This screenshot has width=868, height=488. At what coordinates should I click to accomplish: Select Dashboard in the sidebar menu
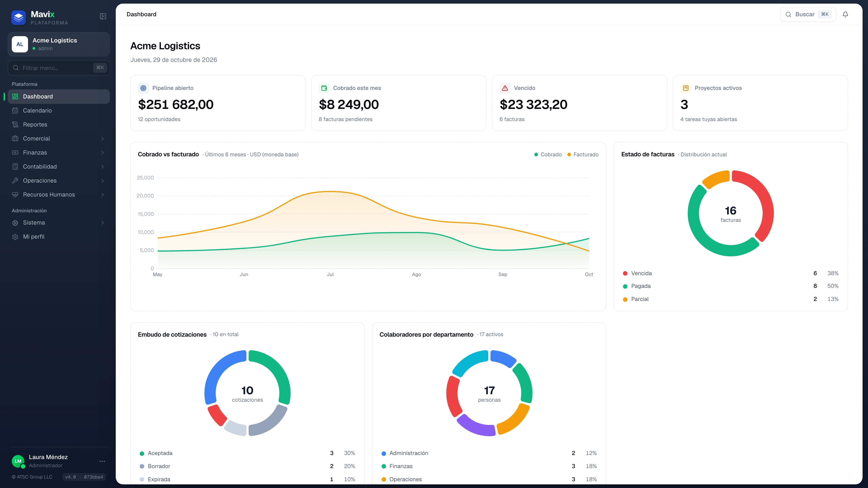point(59,97)
